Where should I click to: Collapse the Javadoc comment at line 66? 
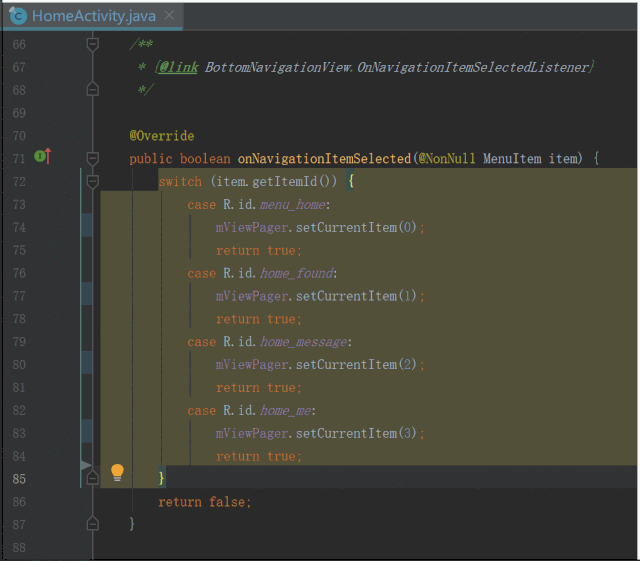pyautogui.click(x=93, y=44)
